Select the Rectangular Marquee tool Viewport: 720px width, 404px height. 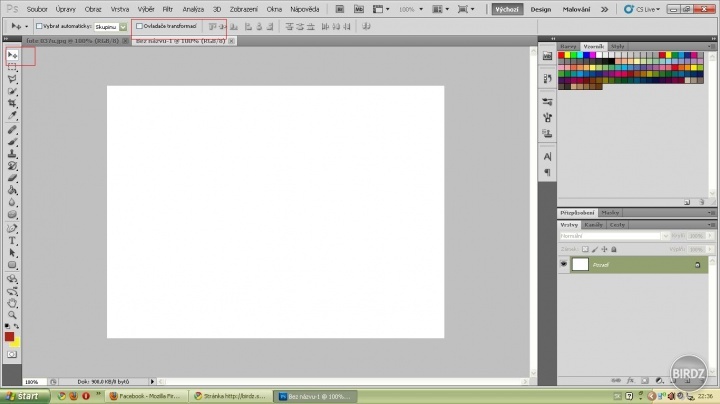12,67
